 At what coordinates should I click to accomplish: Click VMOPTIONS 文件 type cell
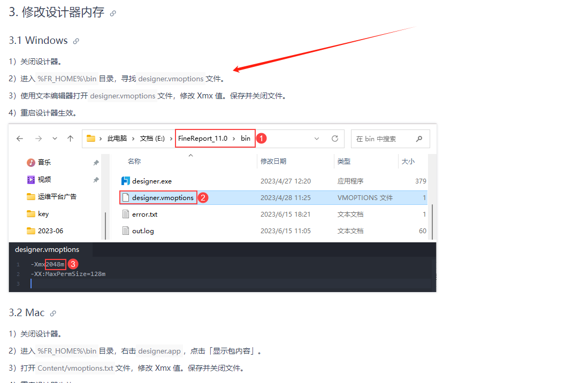coord(365,197)
